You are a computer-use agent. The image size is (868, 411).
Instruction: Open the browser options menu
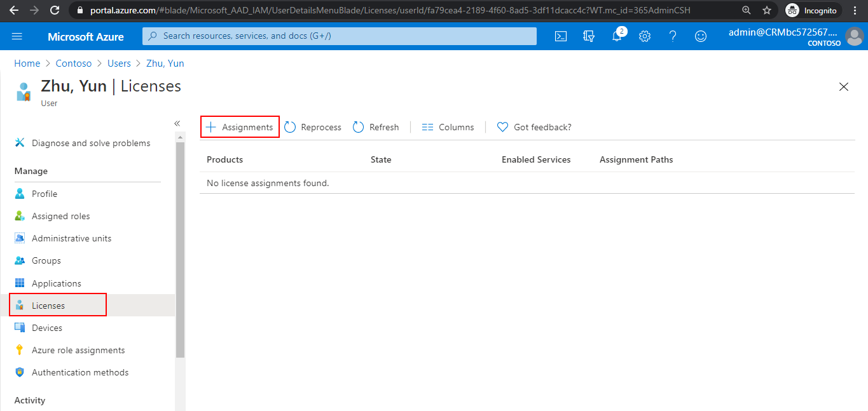tap(854, 10)
